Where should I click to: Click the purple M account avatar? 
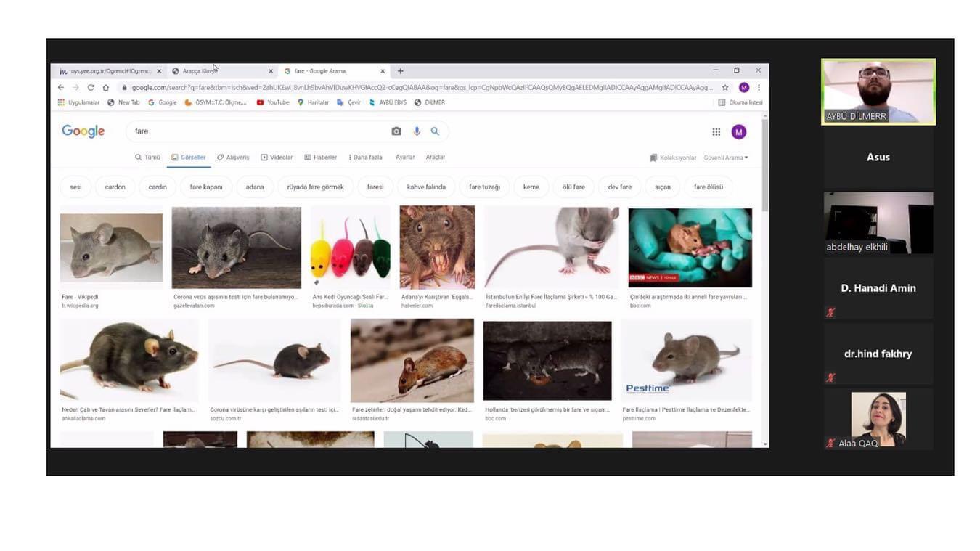pos(738,131)
